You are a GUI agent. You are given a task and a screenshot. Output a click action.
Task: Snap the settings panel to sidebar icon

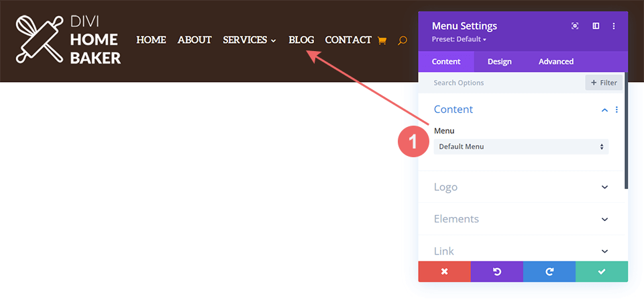596,26
